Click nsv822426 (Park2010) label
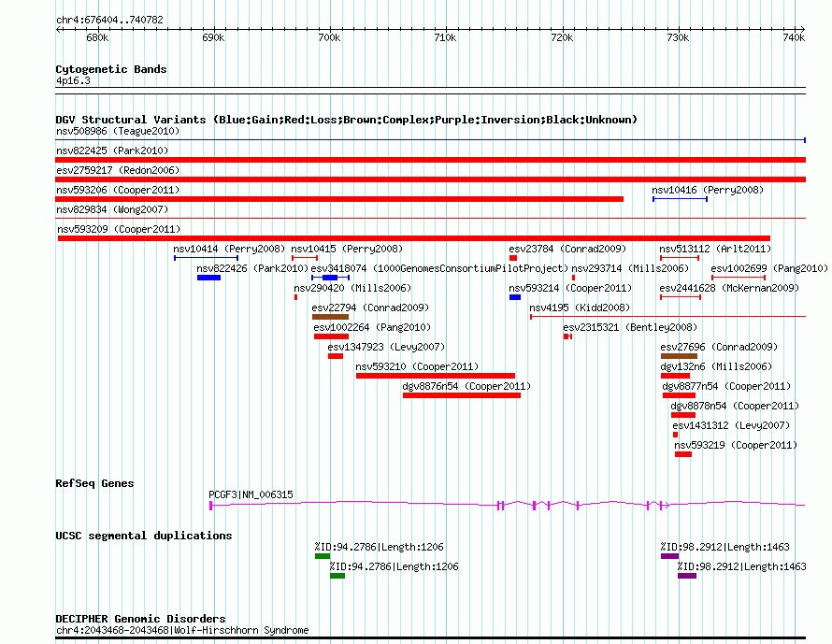This screenshot has width=832, height=644. pyautogui.click(x=252, y=268)
